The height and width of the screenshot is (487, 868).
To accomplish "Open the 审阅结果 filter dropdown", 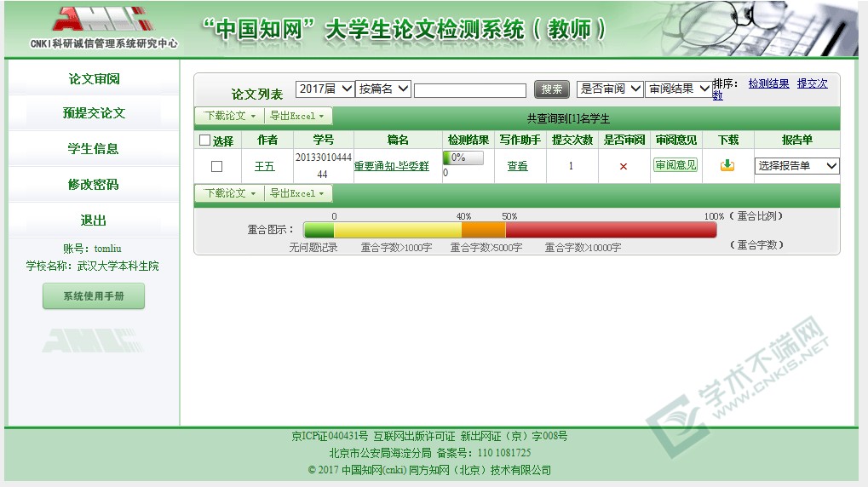I will point(678,89).
